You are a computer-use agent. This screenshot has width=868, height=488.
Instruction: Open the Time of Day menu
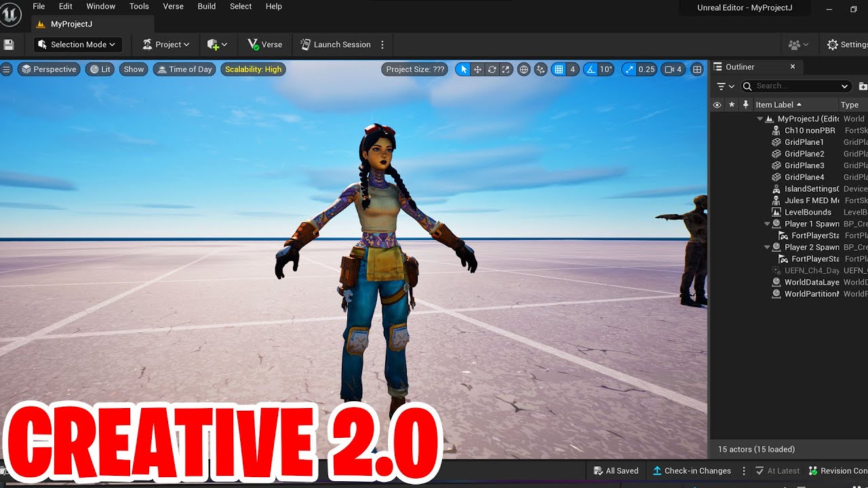pos(184,69)
